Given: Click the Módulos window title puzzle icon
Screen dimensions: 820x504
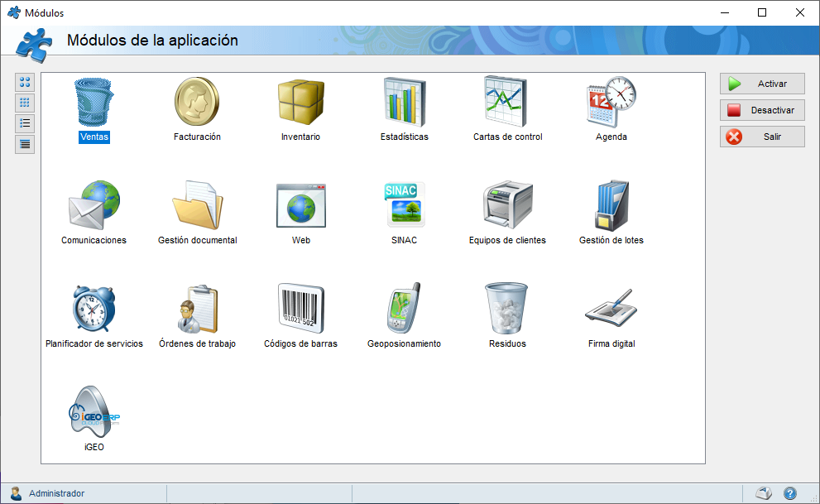Looking at the screenshot, I should tap(14, 12).
